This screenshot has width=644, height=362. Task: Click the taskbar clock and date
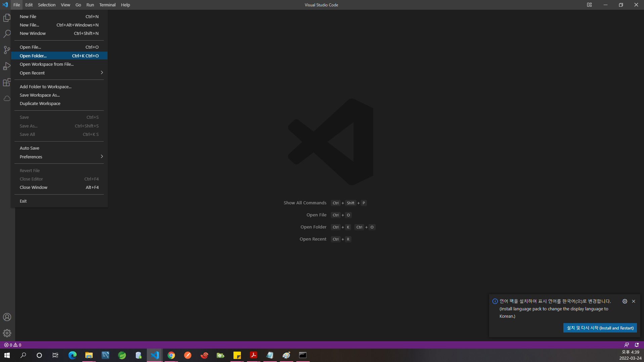tap(630, 355)
